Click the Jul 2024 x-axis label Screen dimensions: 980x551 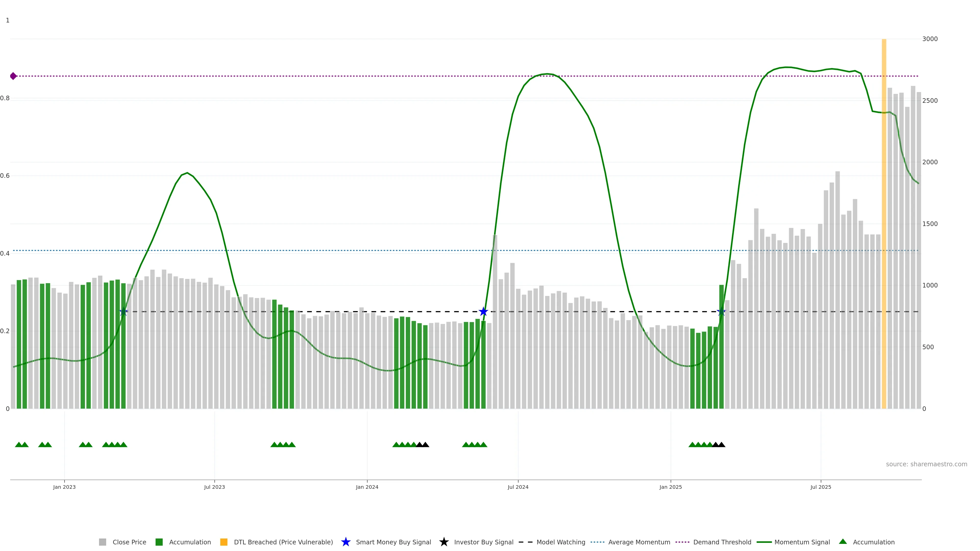point(518,487)
